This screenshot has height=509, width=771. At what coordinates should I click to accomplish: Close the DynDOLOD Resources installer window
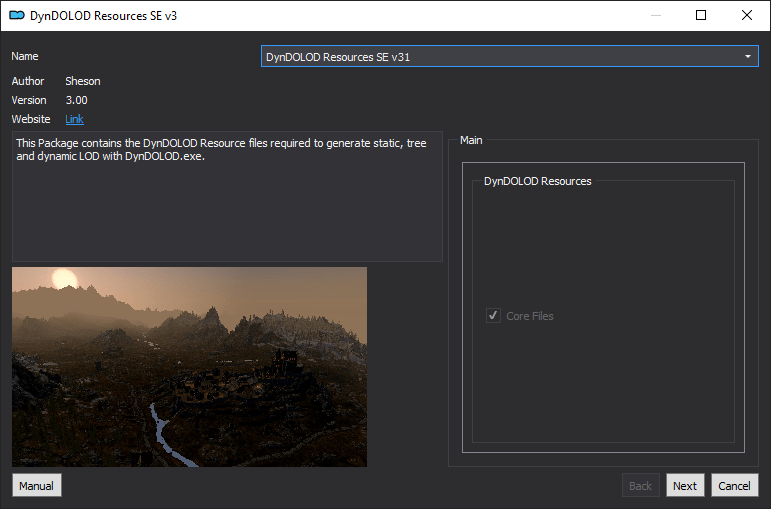pyautogui.click(x=746, y=15)
